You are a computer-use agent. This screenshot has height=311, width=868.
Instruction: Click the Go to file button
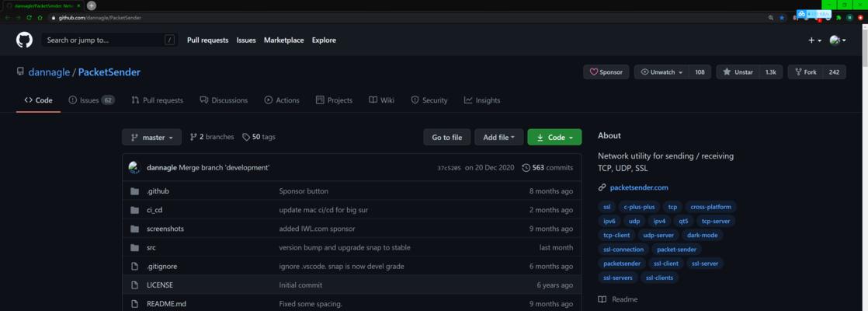coord(446,137)
